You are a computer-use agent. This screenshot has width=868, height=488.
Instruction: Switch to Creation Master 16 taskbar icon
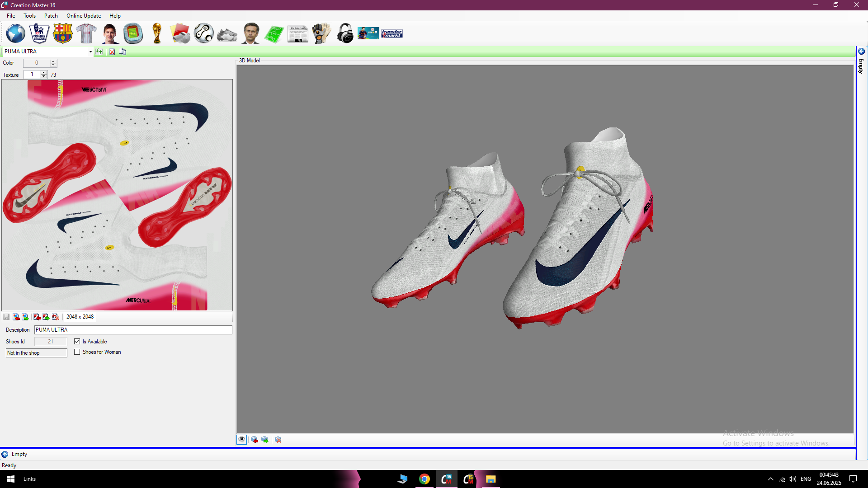tap(447, 479)
